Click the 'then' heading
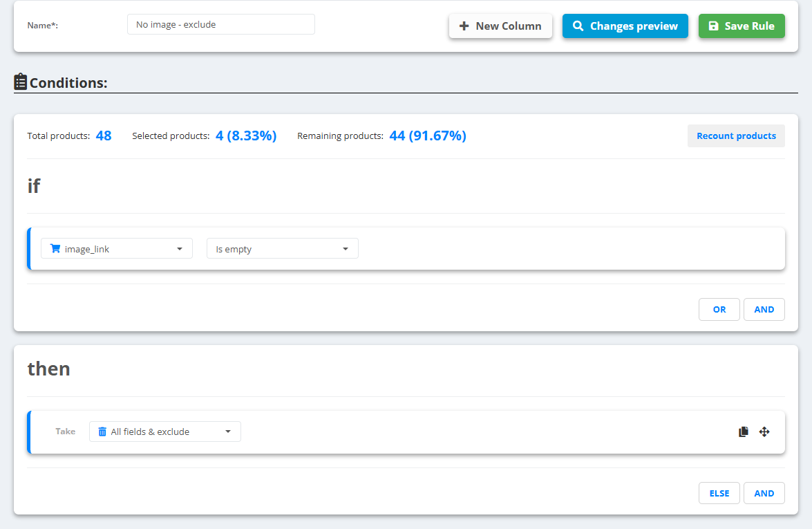 click(48, 369)
